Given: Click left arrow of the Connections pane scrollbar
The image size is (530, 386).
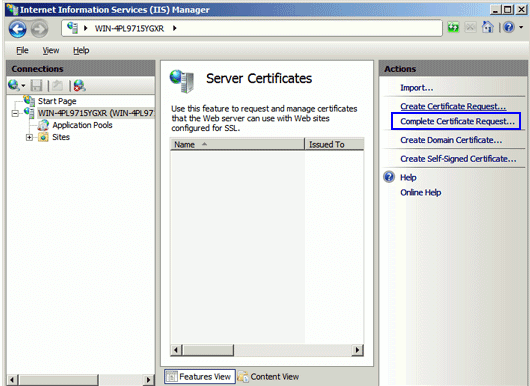Looking at the screenshot, I should pos(12,380).
